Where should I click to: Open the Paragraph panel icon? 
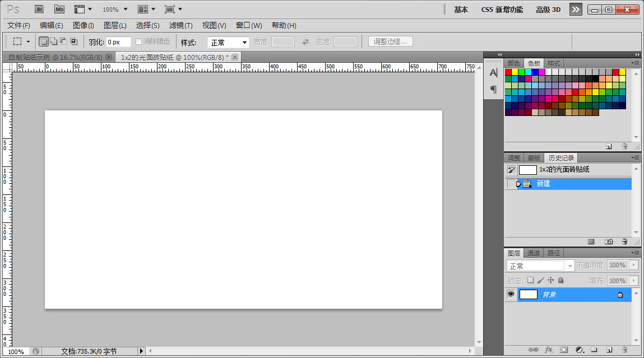tap(493, 89)
